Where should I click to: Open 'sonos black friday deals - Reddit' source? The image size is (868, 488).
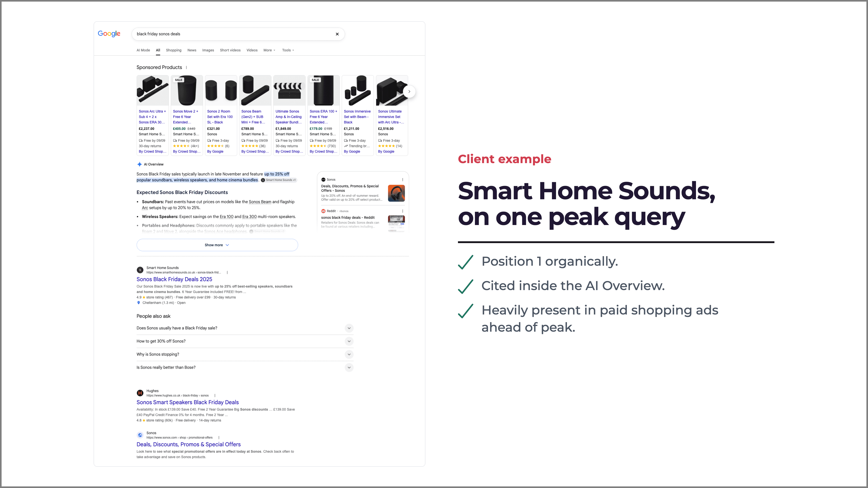point(348,218)
